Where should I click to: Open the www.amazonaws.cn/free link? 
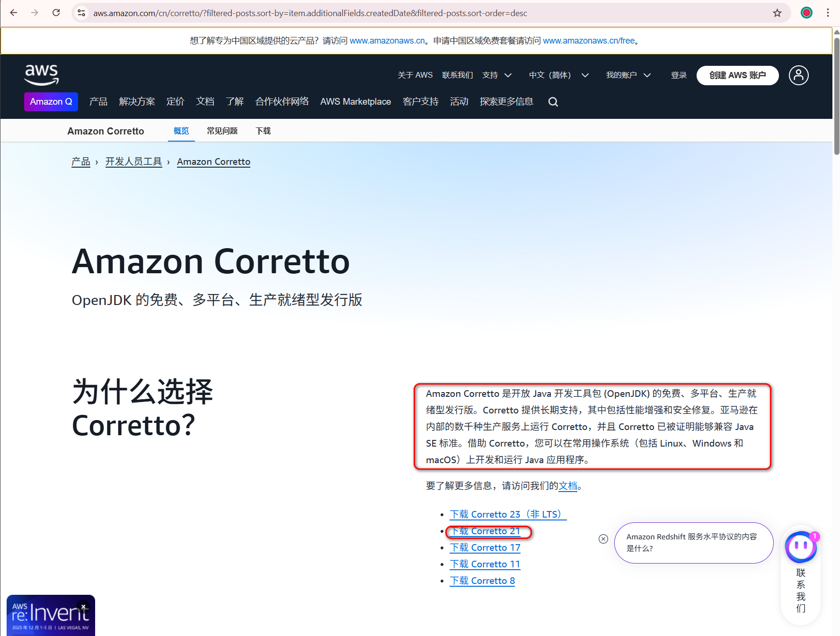(589, 41)
